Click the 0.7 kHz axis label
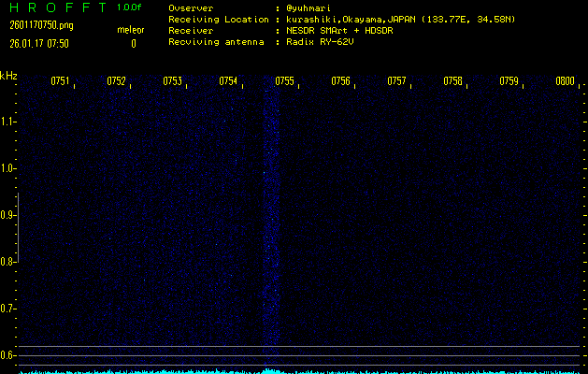The width and height of the screenshot is (588, 374). (7, 309)
